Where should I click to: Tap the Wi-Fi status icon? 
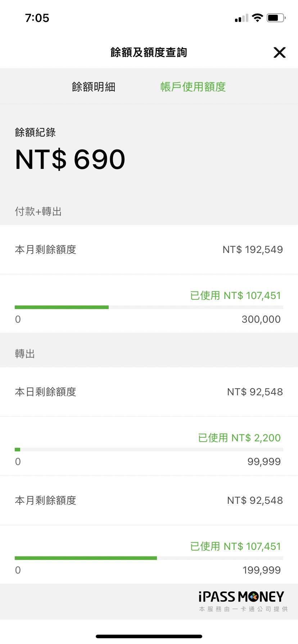click(x=257, y=18)
